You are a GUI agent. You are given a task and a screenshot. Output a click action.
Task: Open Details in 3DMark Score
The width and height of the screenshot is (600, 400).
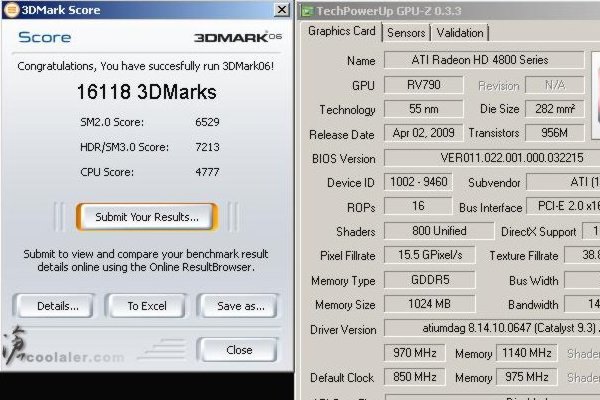(x=54, y=306)
